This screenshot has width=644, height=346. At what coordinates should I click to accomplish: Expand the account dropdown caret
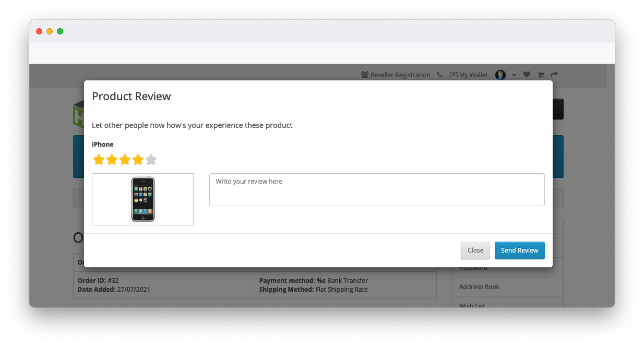coord(514,75)
